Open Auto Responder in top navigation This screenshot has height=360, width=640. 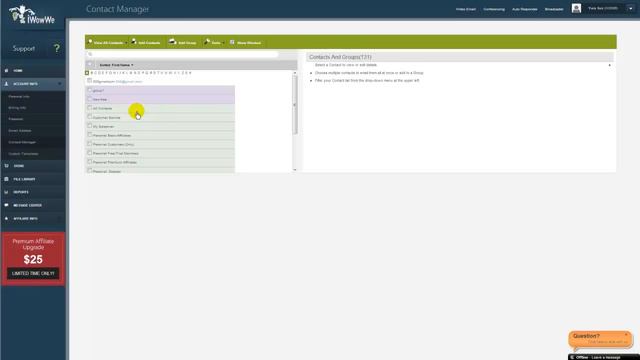pos(524,9)
